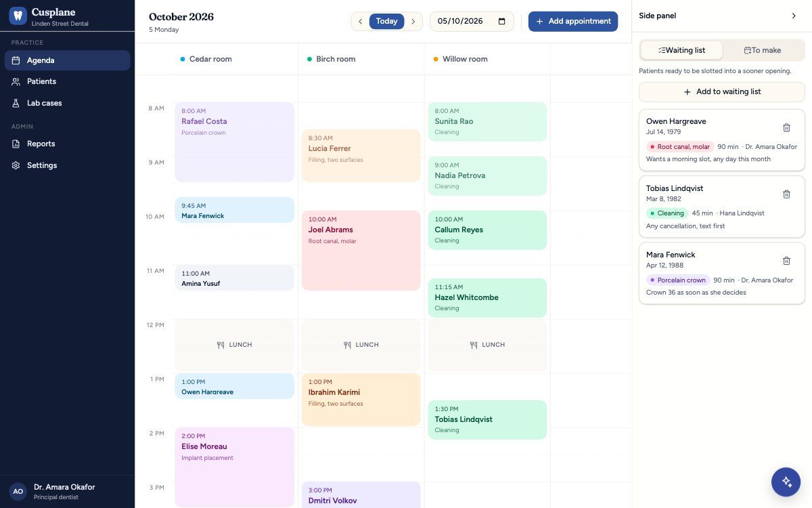This screenshot has height=508, width=812.
Task: Open Nadia Petrova cleaning appointment
Action: click(x=487, y=176)
